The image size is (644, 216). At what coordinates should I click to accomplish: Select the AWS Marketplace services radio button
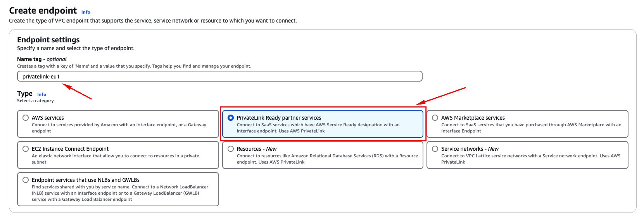435,118
